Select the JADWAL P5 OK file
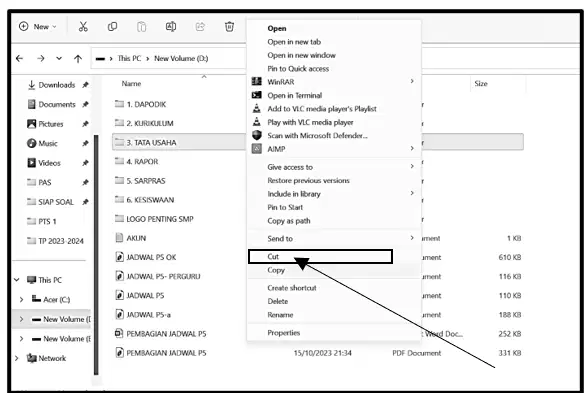The image size is (586, 393). pos(145,257)
